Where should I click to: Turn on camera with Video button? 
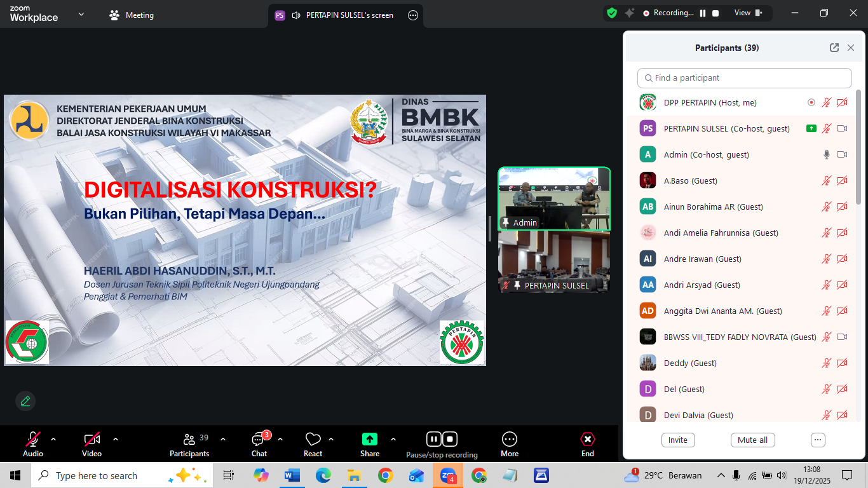point(92,440)
